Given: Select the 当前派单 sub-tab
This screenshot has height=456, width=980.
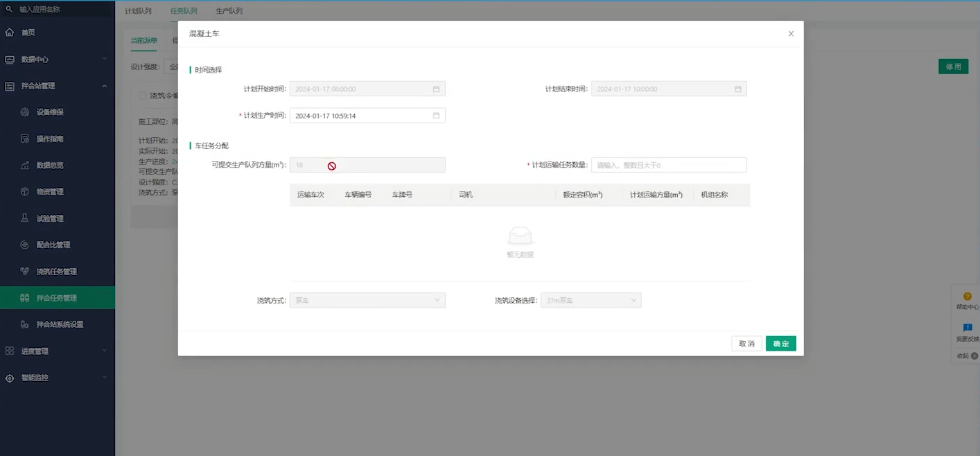Looking at the screenshot, I should point(144,40).
